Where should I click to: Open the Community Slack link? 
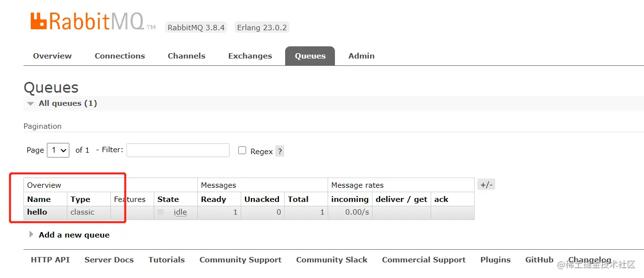click(332, 260)
